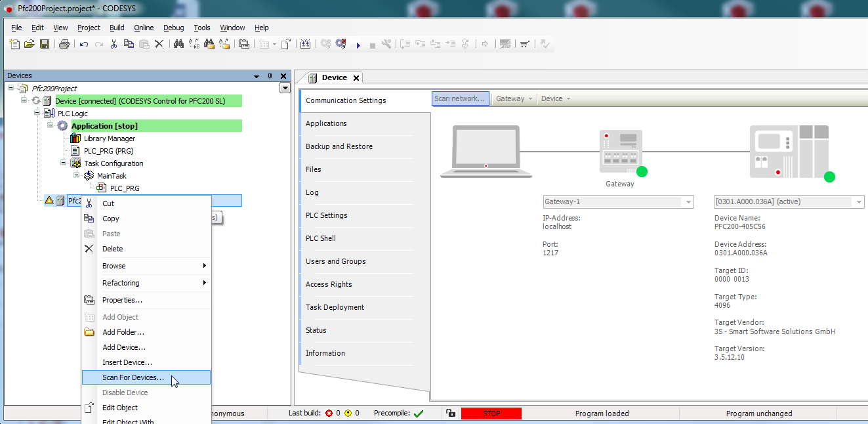This screenshot has height=424, width=868.
Task: Open the Library Manager icon in tree
Action: pos(76,138)
